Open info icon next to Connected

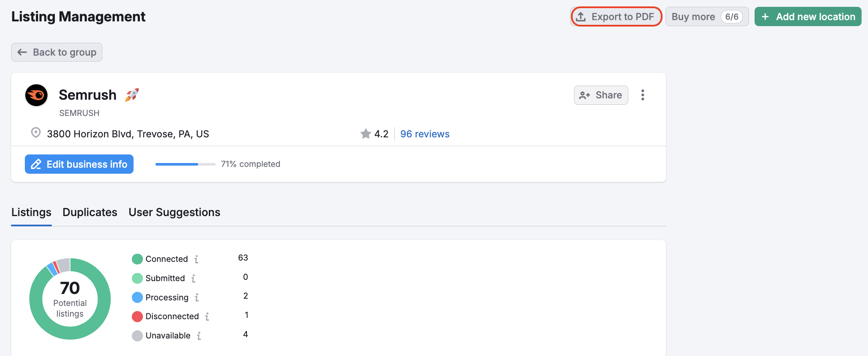pos(196,259)
